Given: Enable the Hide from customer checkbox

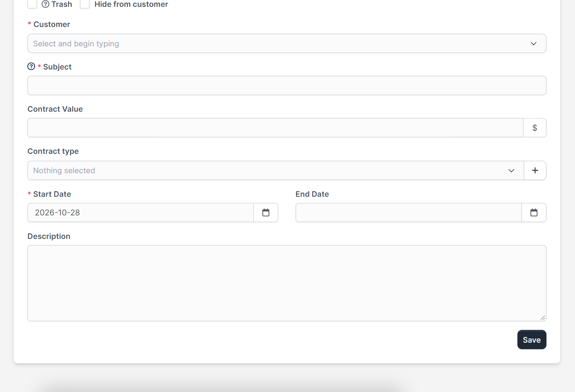Looking at the screenshot, I should 85,4.
